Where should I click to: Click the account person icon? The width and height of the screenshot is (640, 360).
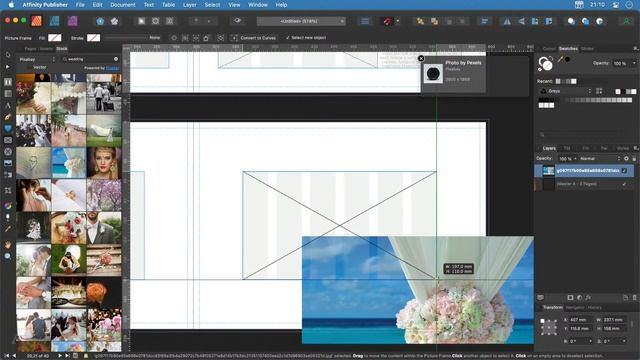[x=626, y=21]
